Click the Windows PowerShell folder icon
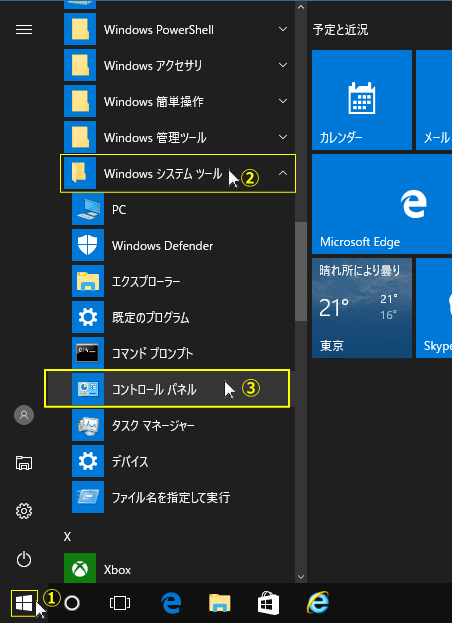 80,29
